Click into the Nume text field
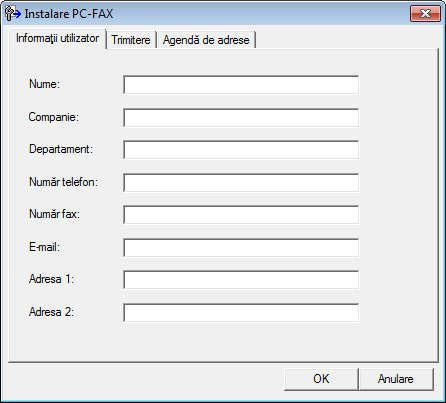 click(241, 85)
